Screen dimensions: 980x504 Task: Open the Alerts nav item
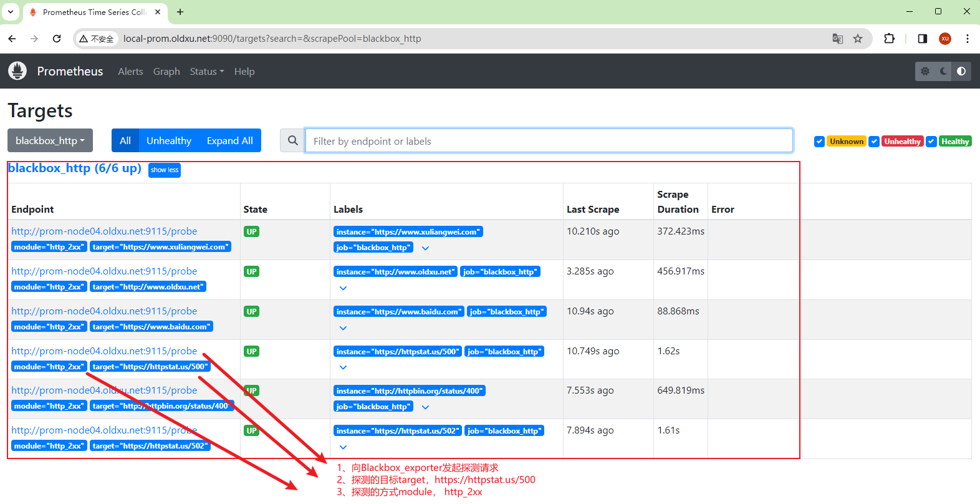click(130, 71)
